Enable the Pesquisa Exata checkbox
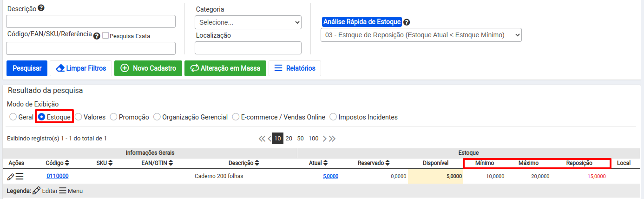644x199 pixels. click(x=105, y=35)
